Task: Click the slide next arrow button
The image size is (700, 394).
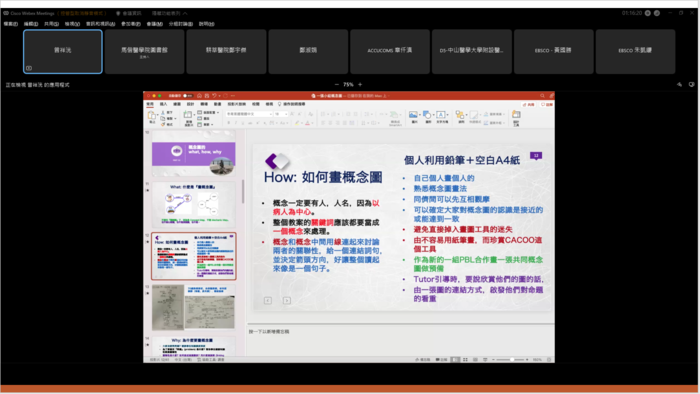Action: point(287,301)
